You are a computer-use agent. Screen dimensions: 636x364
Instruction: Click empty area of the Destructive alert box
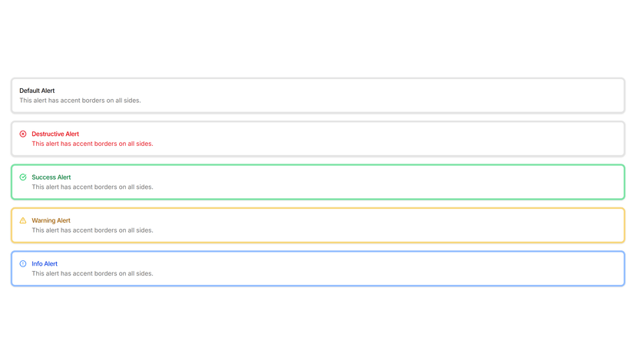pos(386,139)
